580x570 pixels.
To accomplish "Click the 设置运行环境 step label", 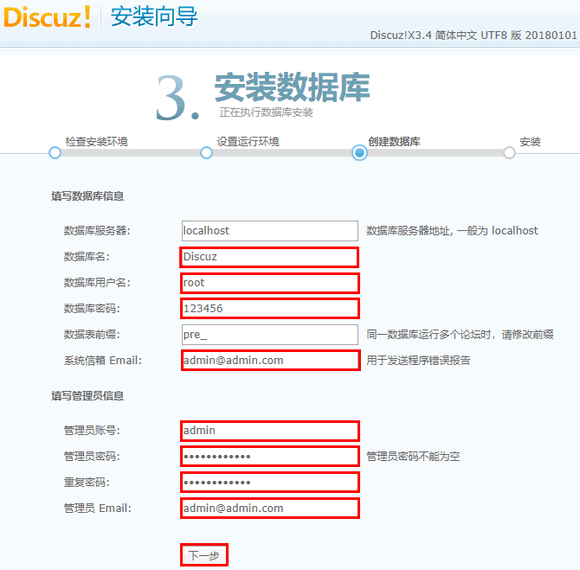I will click(248, 142).
